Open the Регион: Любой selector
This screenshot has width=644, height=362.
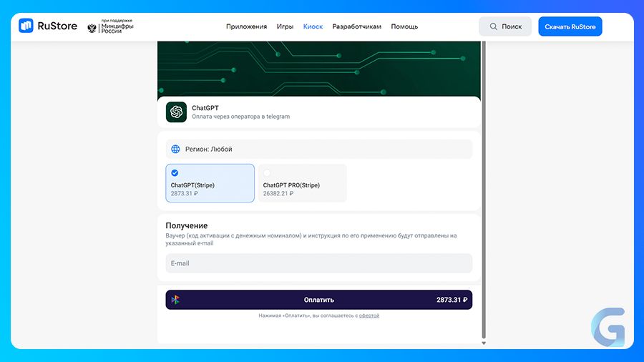coord(318,149)
